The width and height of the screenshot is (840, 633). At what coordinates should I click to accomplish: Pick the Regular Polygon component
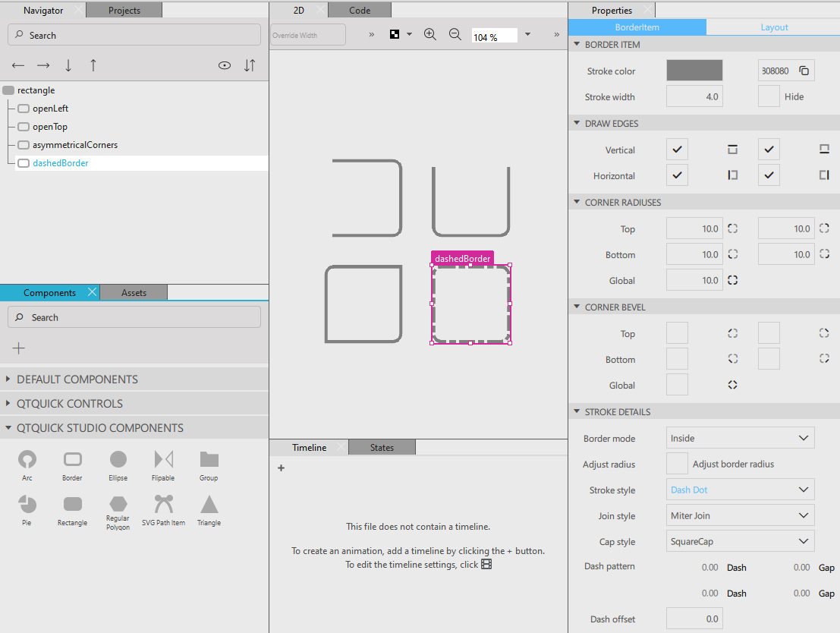click(x=118, y=504)
